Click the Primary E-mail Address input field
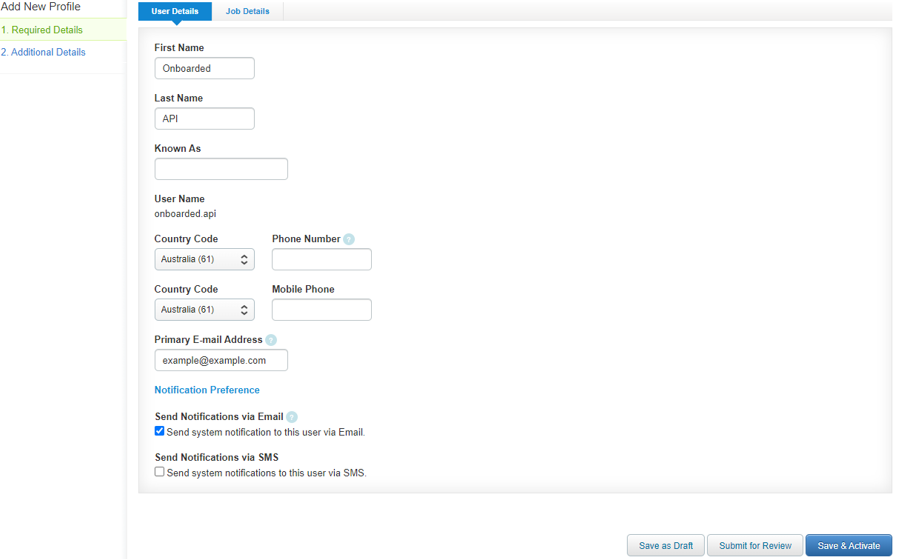897x559 pixels. coord(221,360)
